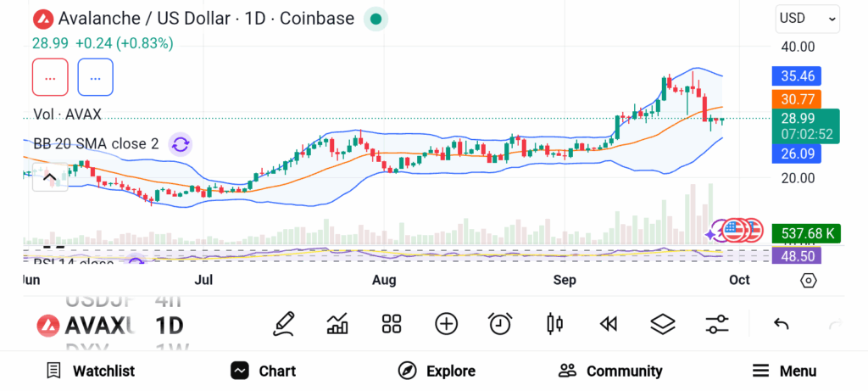This screenshot has height=391, width=868.
Task: Open the indicators chart icon
Action: (x=337, y=323)
